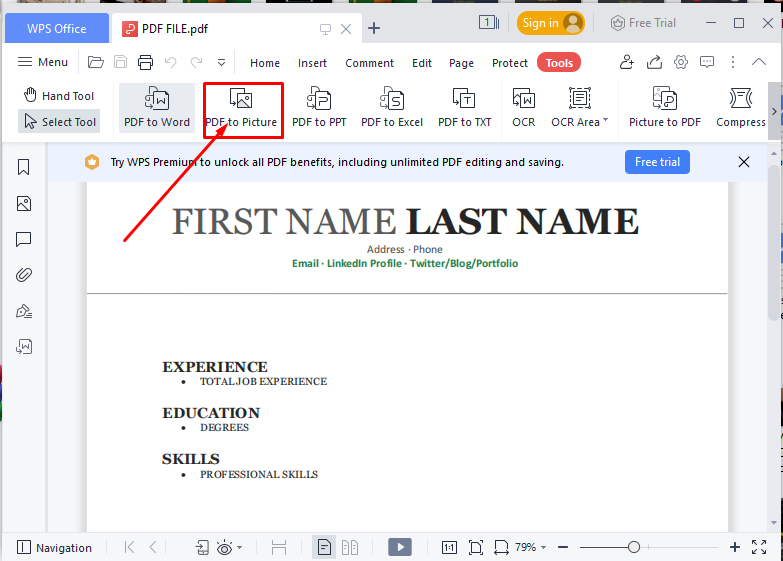The image size is (783, 561).
Task: Launch PDF to Picture tool
Action: 241,107
